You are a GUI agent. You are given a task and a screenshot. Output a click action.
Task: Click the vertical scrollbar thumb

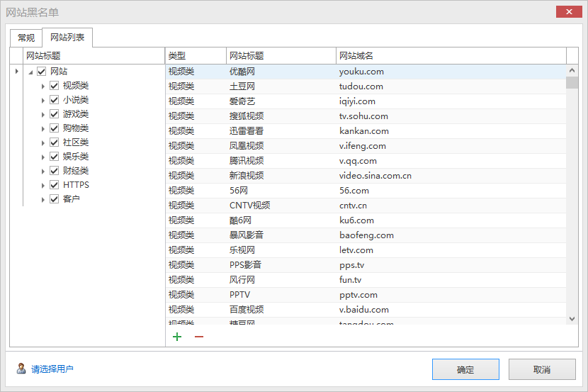(x=572, y=82)
